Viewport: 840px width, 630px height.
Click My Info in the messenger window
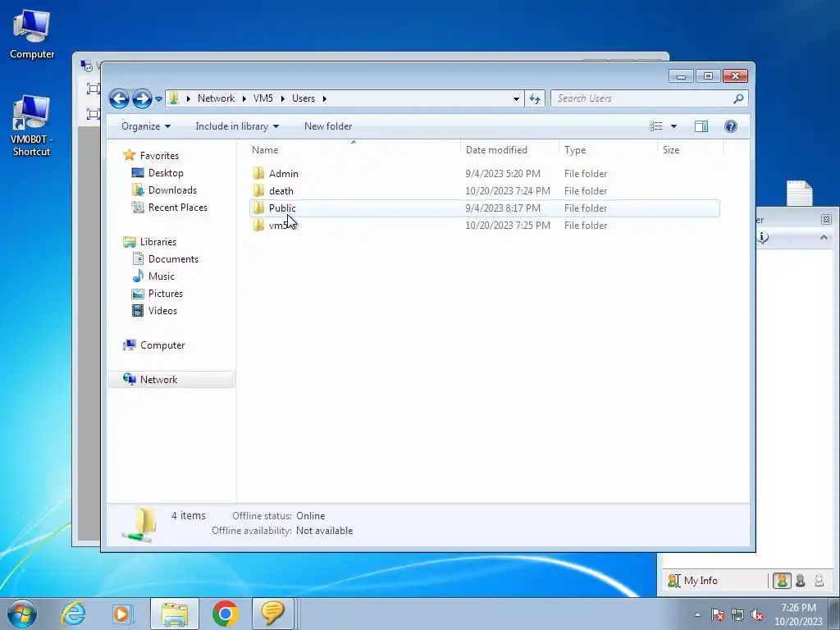701,581
